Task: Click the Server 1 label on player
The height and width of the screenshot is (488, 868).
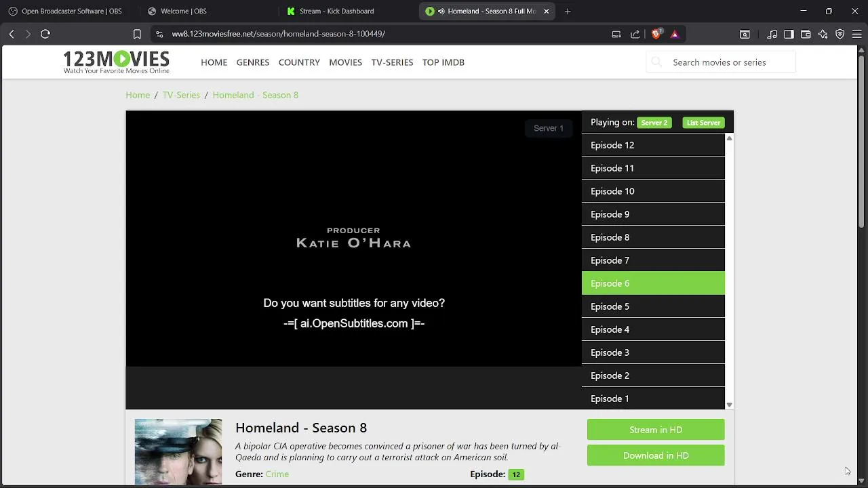Action: (549, 128)
